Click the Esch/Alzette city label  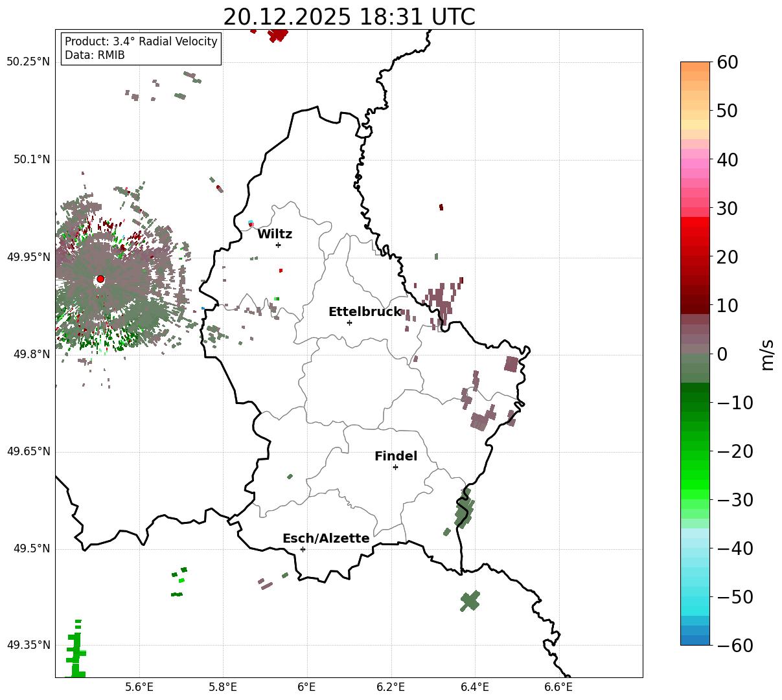pyautogui.click(x=326, y=538)
